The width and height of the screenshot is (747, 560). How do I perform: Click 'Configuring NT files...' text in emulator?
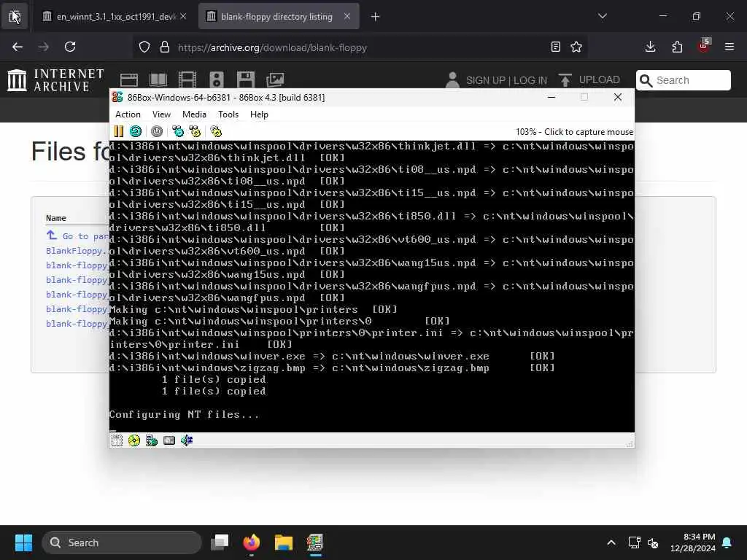(x=184, y=414)
